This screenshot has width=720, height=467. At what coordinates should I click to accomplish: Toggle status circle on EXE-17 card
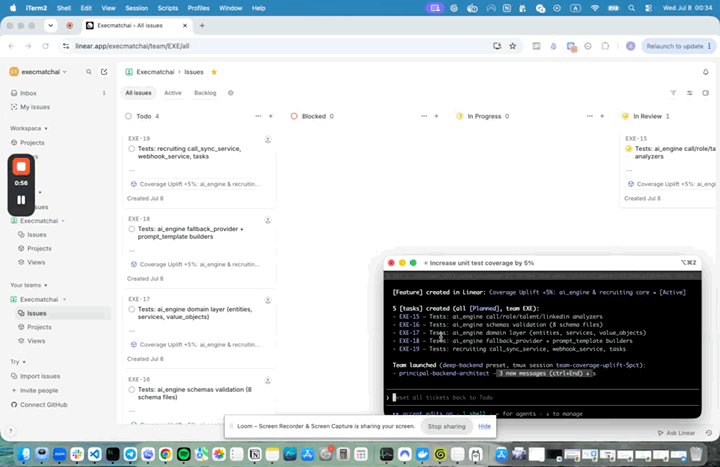(132, 309)
